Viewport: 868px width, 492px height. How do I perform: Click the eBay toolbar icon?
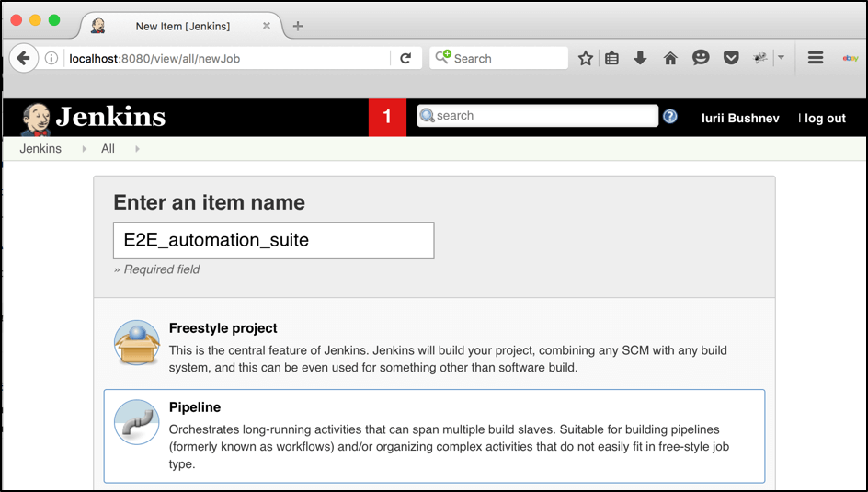851,58
